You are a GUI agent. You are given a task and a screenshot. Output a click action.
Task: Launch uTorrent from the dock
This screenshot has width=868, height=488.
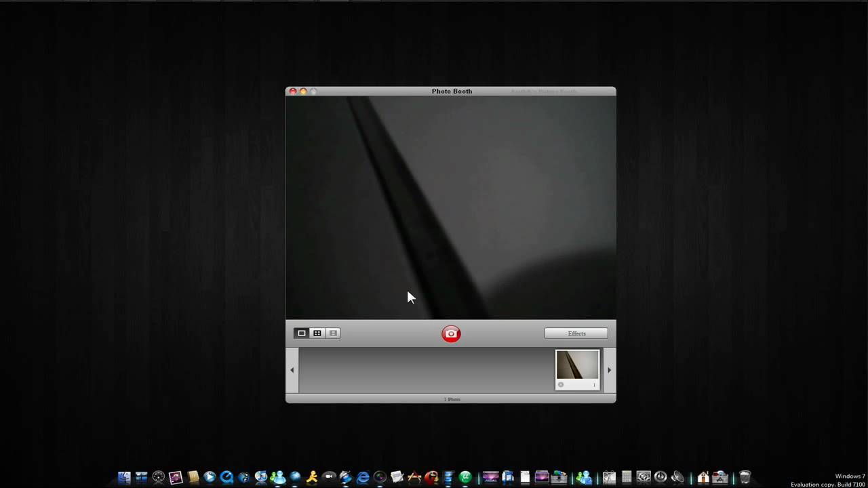click(x=465, y=477)
